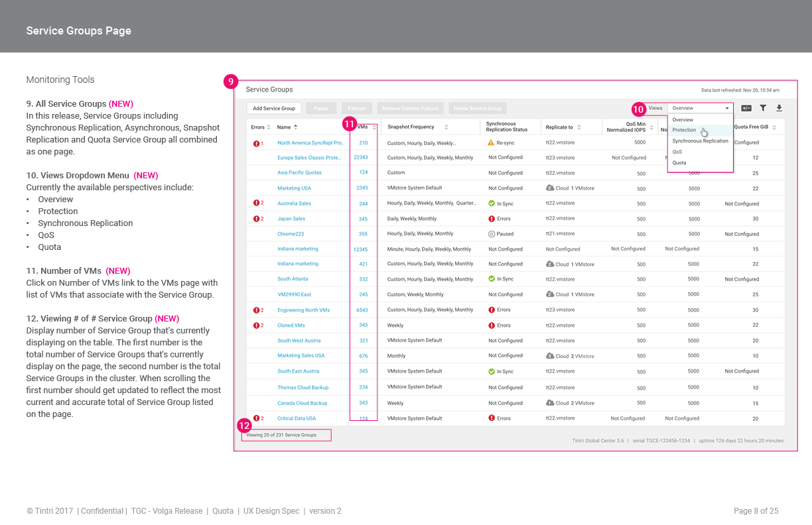Open South West Austria service group
The image size is (812, 525).
[299, 341]
